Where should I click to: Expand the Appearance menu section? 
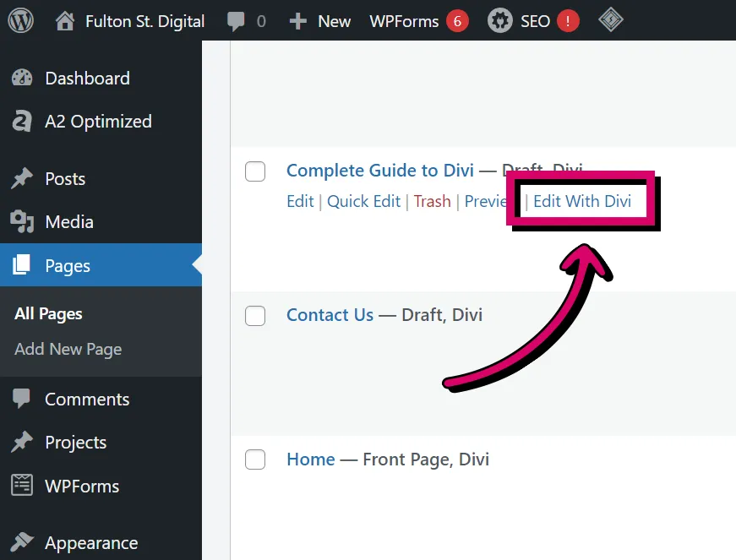(91, 543)
